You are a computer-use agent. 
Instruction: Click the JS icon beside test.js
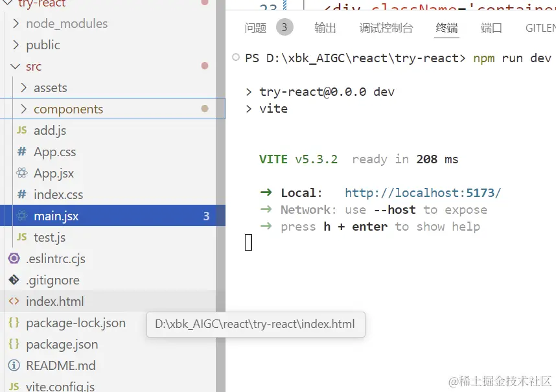tap(21, 236)
